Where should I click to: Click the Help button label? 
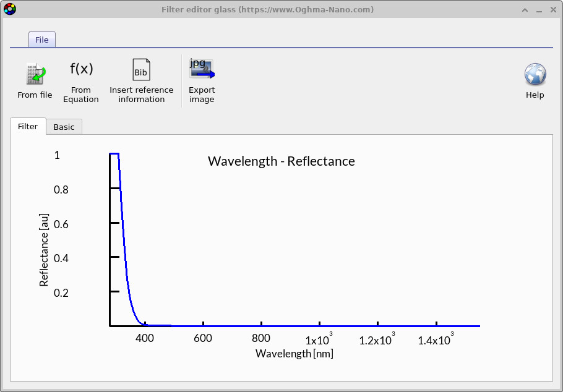tap(535, 95)
